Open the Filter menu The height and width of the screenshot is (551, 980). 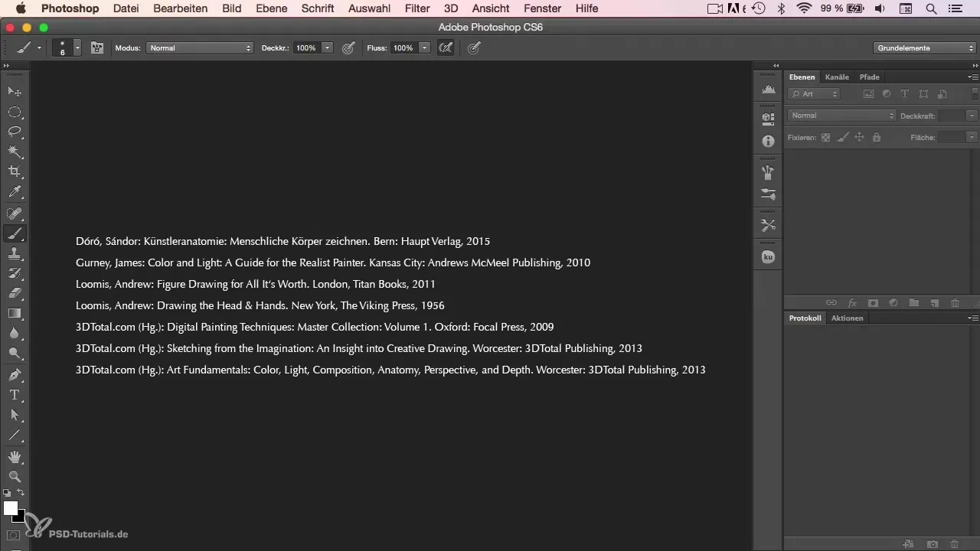(x=417, y=8)
